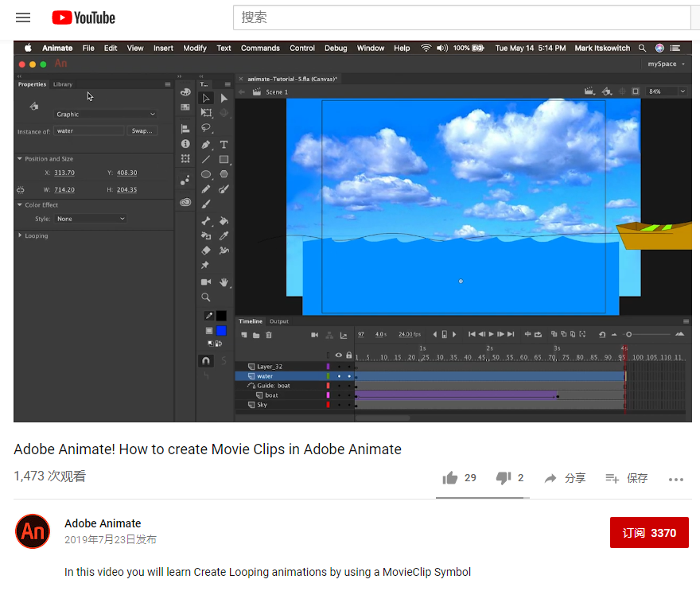Toggle the loop playback button
The image size is (700, 591).
[x=538, y=334]
